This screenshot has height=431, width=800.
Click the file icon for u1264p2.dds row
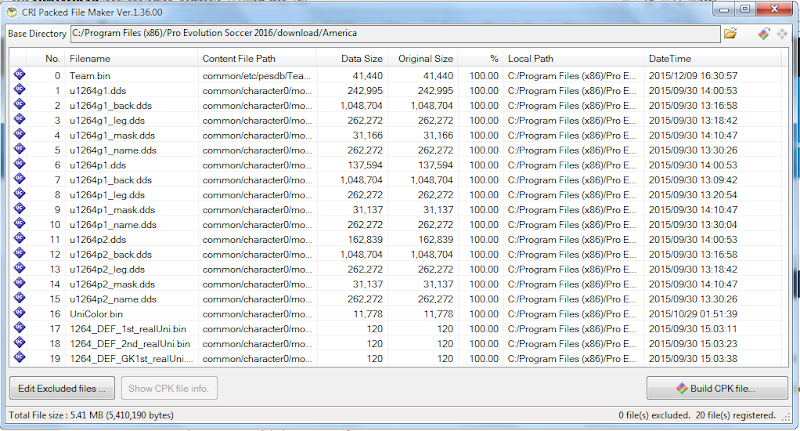pos(19,238)
